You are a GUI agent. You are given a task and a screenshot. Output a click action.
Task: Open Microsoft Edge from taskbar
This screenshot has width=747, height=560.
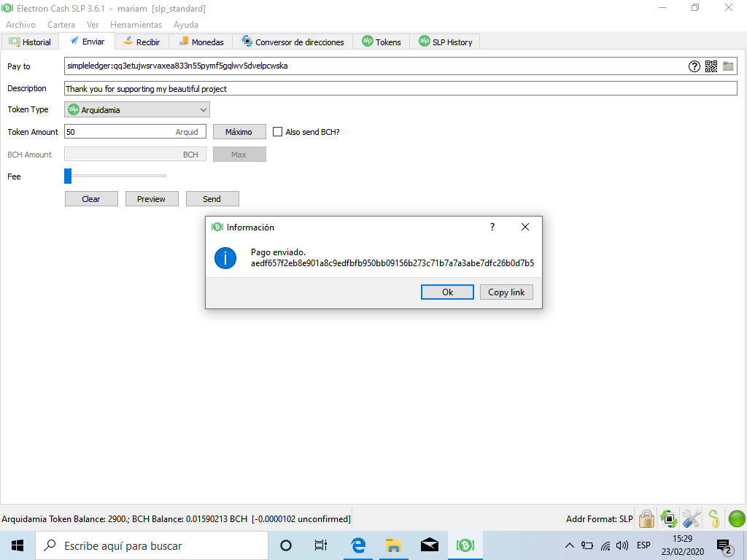(x=357, y=545)
